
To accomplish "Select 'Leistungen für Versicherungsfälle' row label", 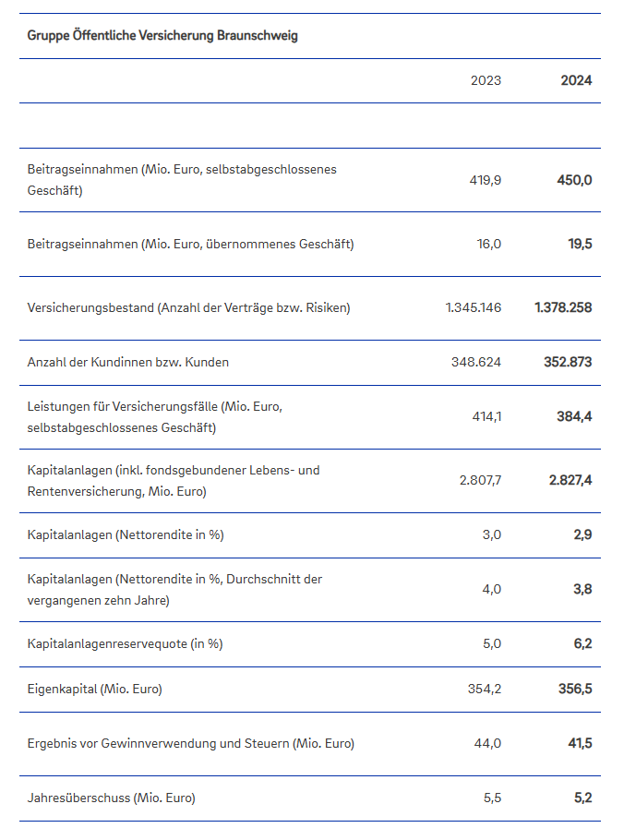I will click(155, 417).
